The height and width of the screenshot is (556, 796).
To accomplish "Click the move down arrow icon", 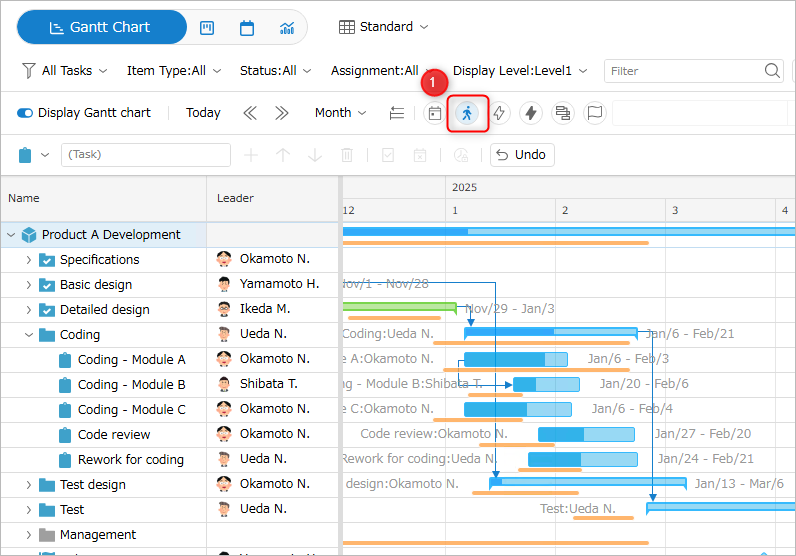I will point(315,155).
